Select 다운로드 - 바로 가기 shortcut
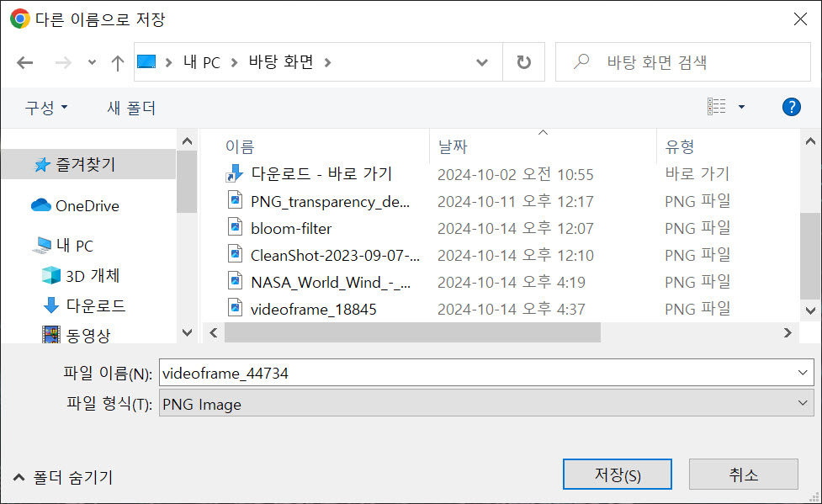This screenshot has height=504, width=822. pyautogui.click(x=321, y=173)
